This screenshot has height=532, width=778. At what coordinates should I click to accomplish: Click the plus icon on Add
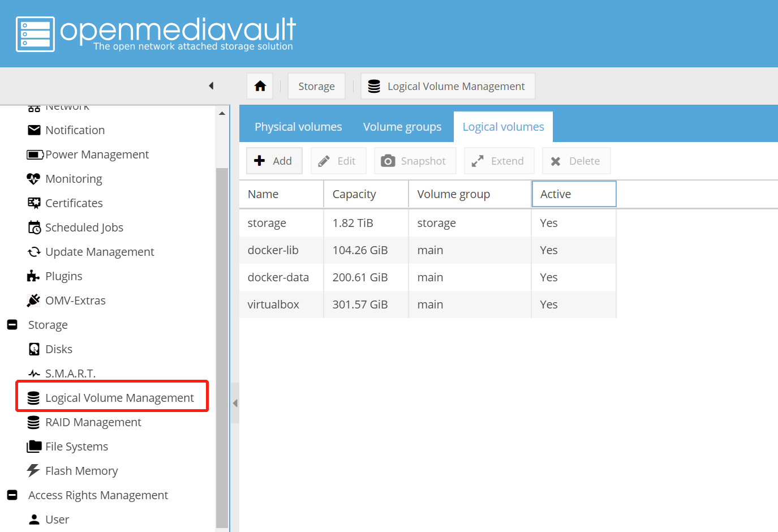[x=260, y=161]
